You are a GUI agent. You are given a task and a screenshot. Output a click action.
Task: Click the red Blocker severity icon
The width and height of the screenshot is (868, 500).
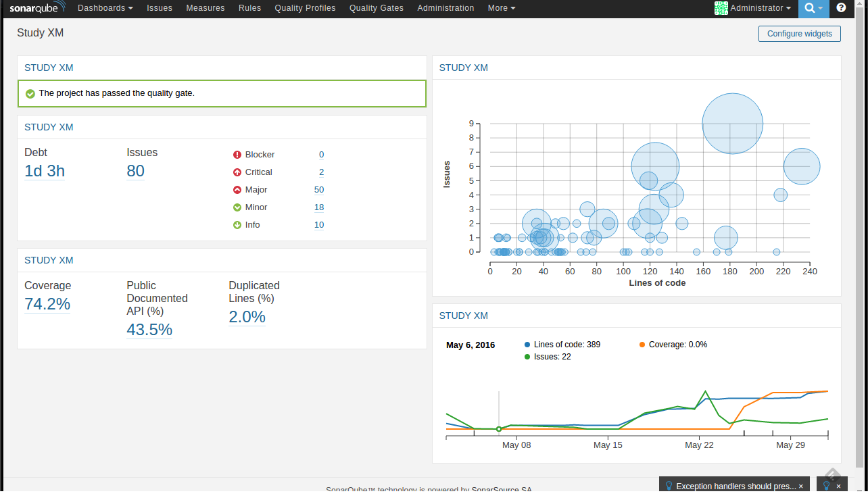237,155
